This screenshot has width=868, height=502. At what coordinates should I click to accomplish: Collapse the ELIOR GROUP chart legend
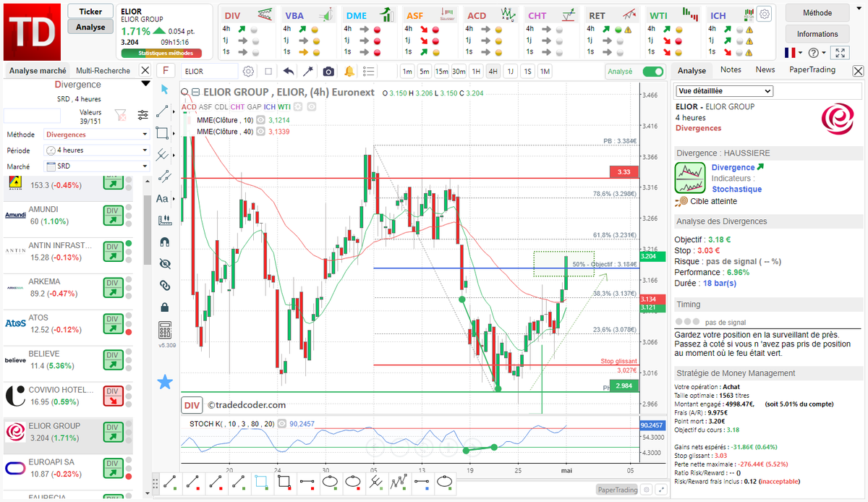pyautogui.click(x=196, y=92)
